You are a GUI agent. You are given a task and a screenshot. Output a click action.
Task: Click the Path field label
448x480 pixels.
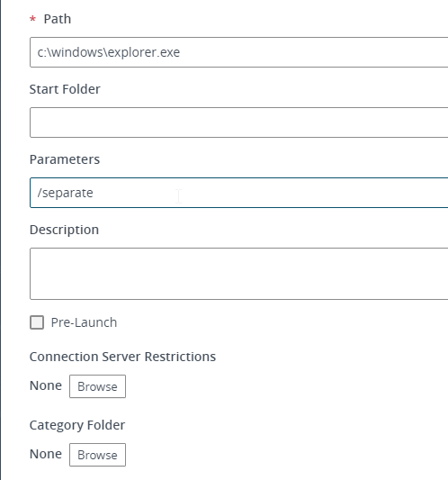[x=58, y=19]
